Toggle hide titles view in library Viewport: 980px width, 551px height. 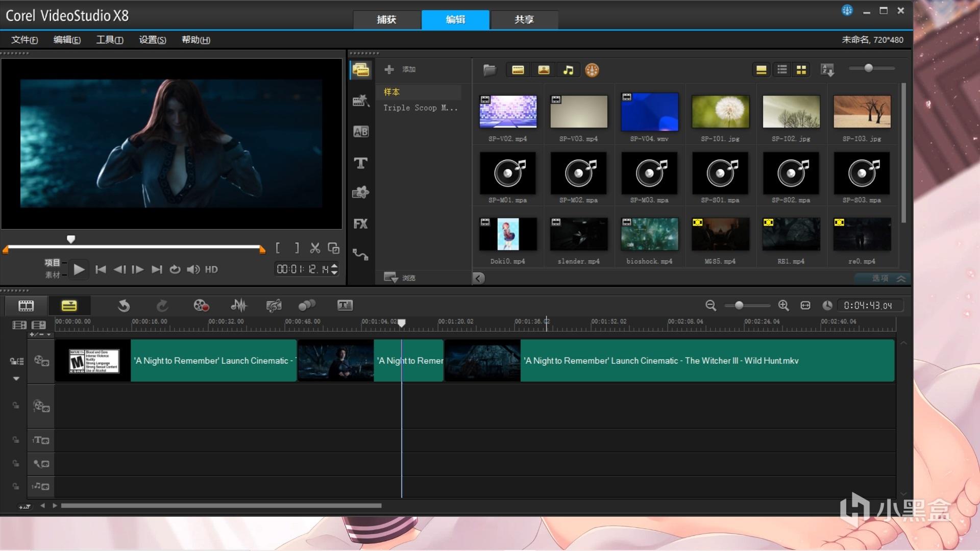pos(761,70)
